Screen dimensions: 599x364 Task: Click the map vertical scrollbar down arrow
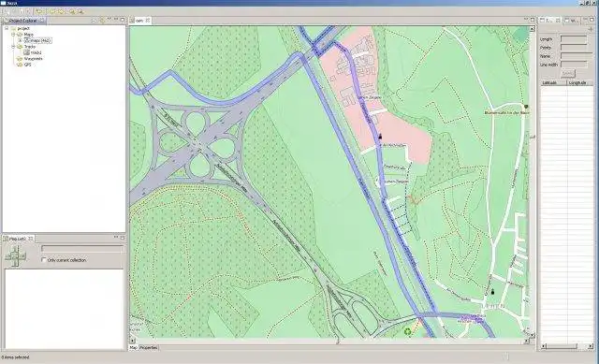point(532,335)
